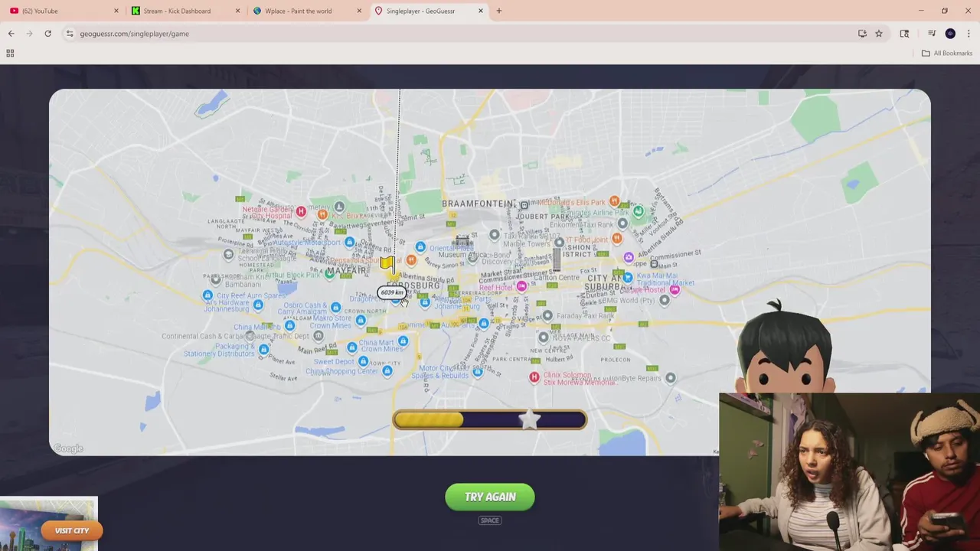The width and height of the screenshot is (980, 551).
Task: Click the Sweet Depot shop marker
Action: 363,361
